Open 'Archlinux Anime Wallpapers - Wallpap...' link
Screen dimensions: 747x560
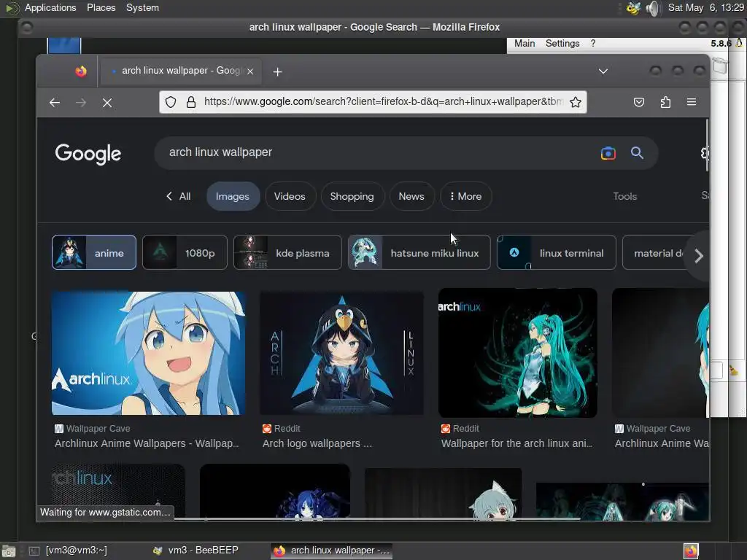[147, 443]
